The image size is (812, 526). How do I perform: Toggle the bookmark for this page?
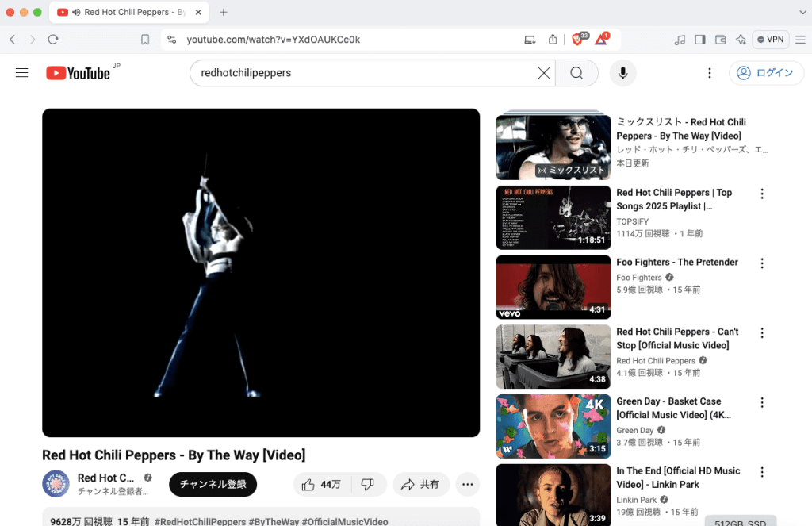pos(145,39)
